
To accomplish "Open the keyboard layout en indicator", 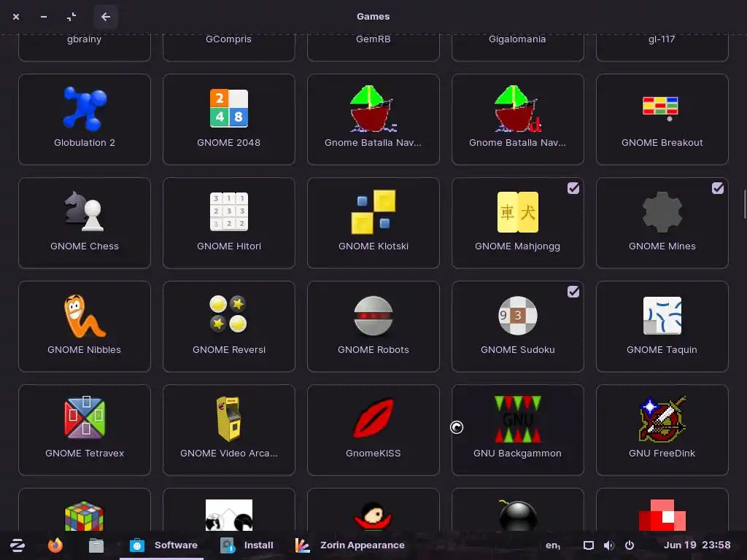I will [553, 545].
